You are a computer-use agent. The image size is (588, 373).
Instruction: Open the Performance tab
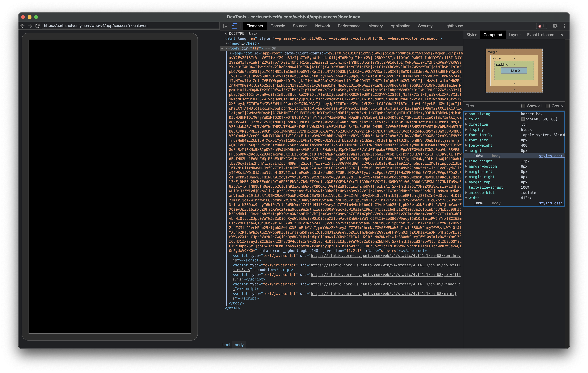pyautogui.click(x=349, y=26)
